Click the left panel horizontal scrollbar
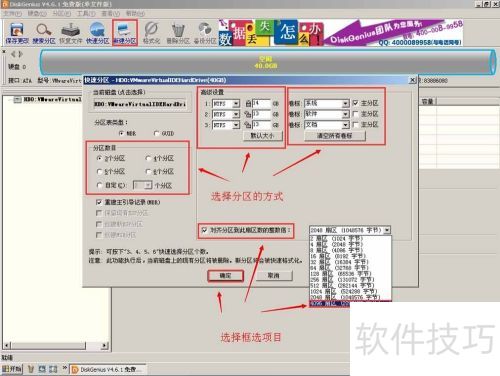Image resolution: width=500 pixels, height=376 pixels. click(56, 346)
